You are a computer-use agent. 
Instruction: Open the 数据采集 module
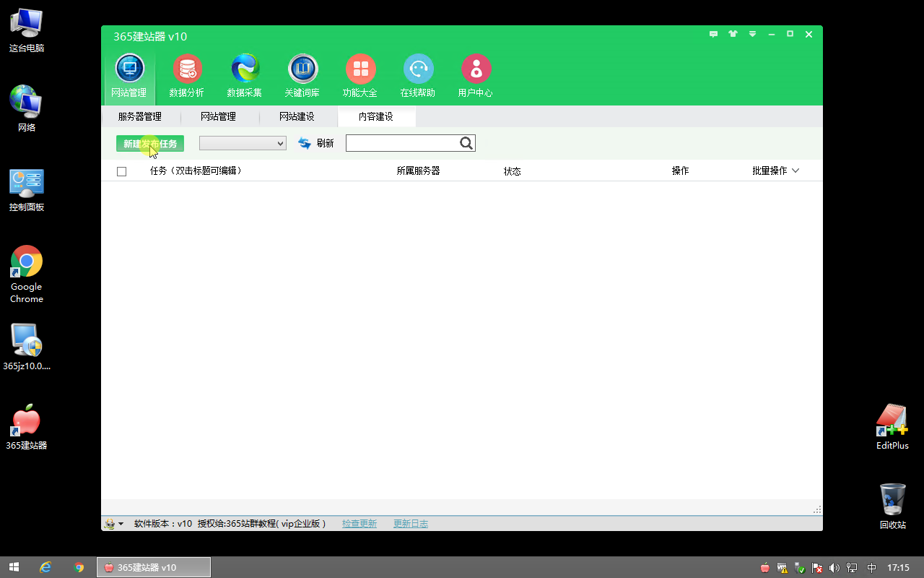tap(245, 77)
